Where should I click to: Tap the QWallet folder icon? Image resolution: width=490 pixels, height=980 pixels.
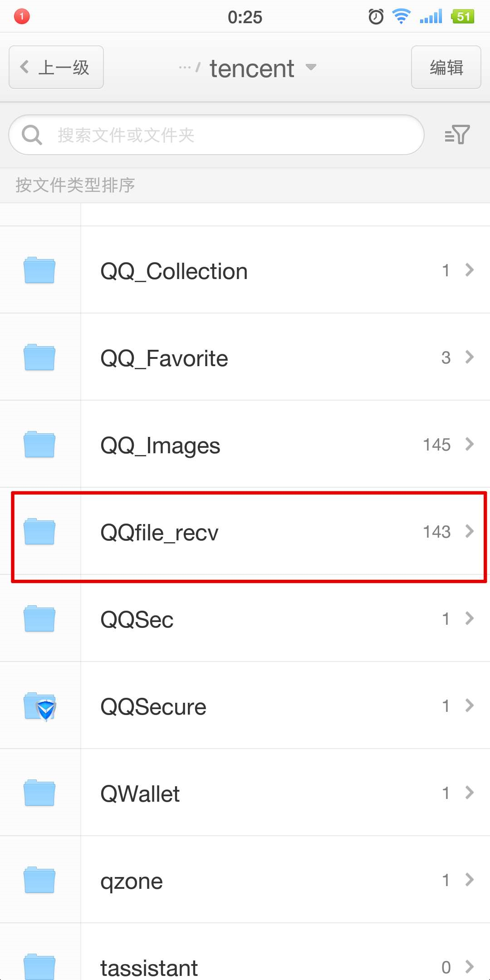click(x=39, y=793)
